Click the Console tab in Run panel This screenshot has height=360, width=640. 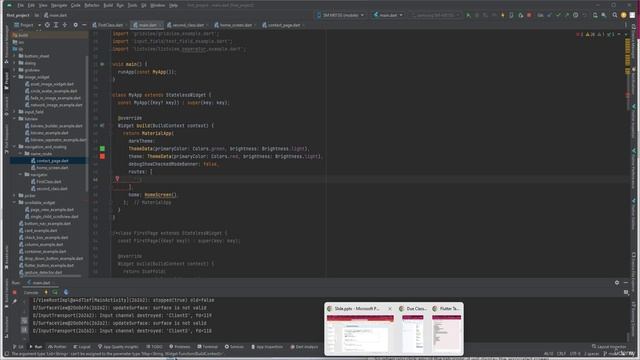click(31, 293)
